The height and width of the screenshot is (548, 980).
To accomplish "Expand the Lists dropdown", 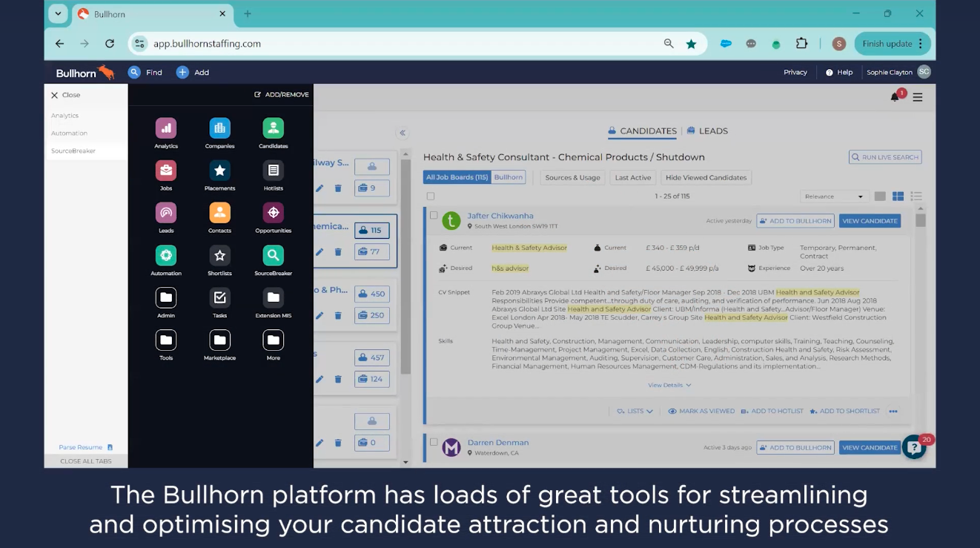I will pyautogui.click(x=635, y=411).
